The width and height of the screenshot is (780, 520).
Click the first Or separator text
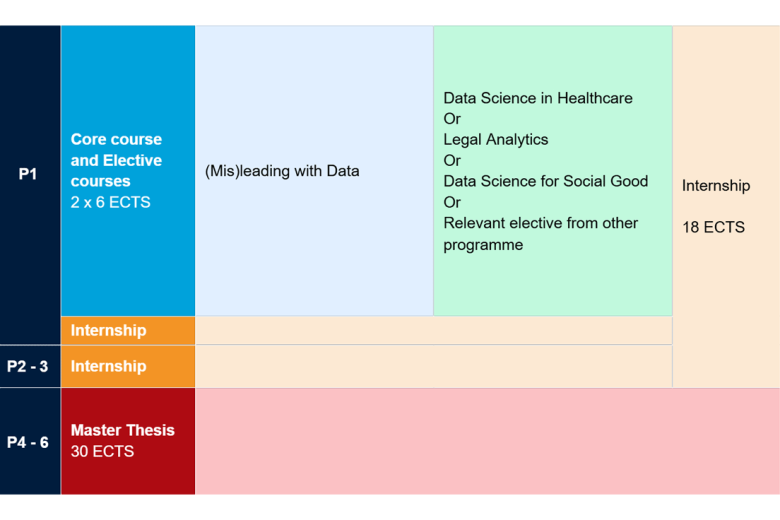[x=452, y=119]
